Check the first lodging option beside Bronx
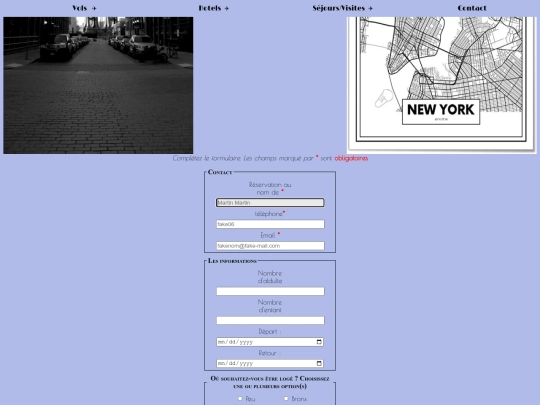 pos(240,398)
